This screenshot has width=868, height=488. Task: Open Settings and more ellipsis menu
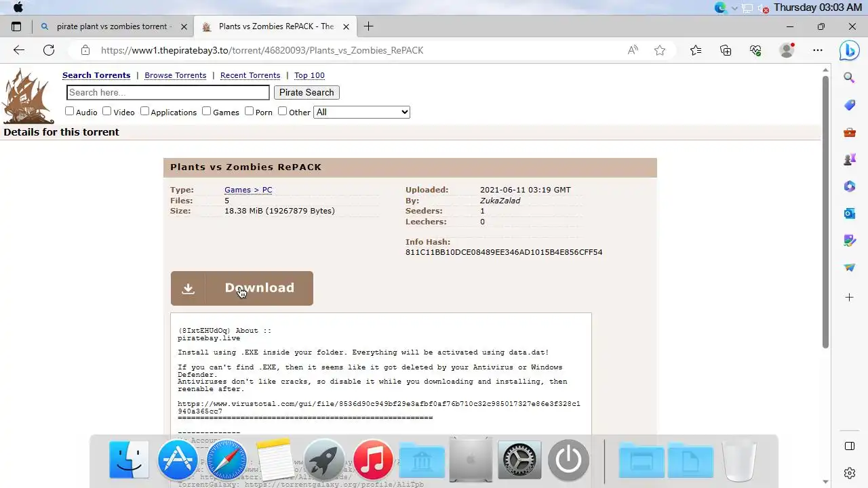(818, 50)
